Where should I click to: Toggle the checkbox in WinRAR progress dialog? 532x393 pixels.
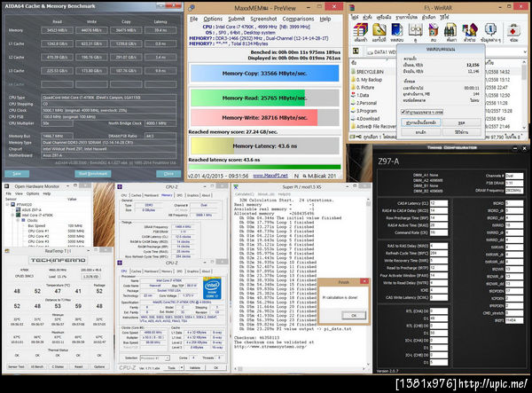pyautogui.click(x=405, y=113)
